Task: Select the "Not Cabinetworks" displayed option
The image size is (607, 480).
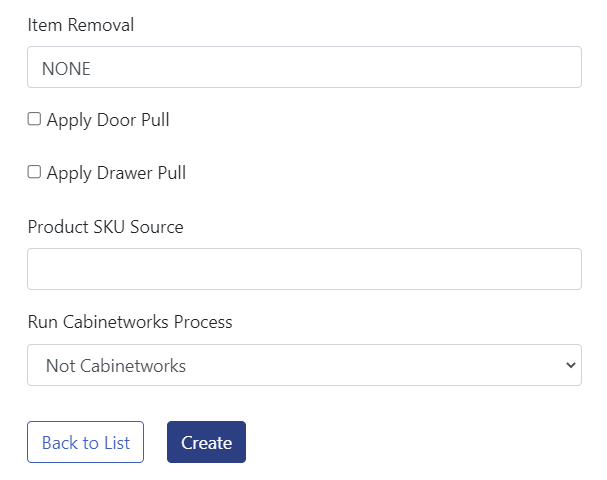Action: tap(116, 366)
